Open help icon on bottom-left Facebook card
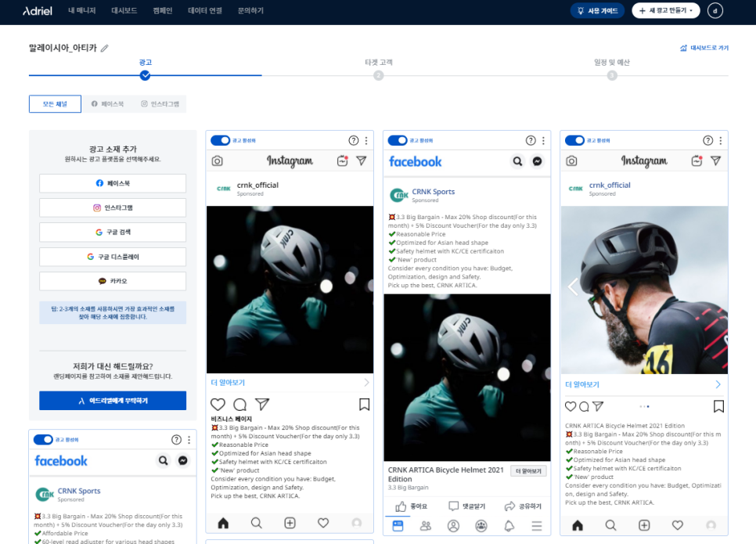The width and height of the screenshot is (756, 544). [176, 439]
